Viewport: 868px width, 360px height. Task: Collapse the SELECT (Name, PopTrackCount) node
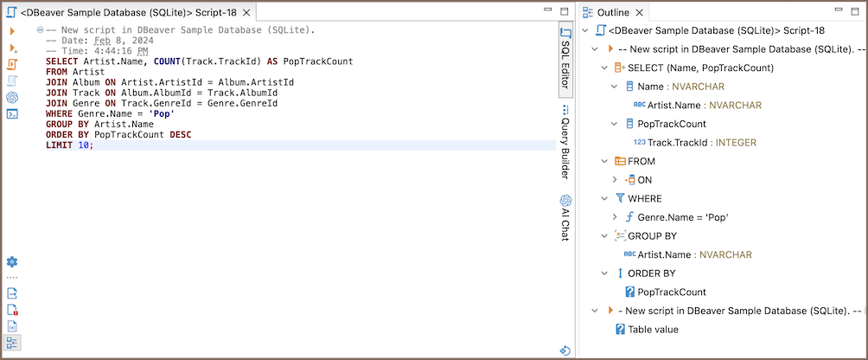tap(604, 67)
